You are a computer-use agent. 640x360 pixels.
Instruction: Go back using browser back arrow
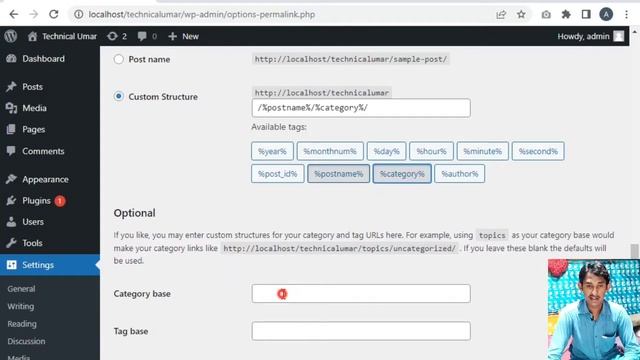[x=13, y=14]
